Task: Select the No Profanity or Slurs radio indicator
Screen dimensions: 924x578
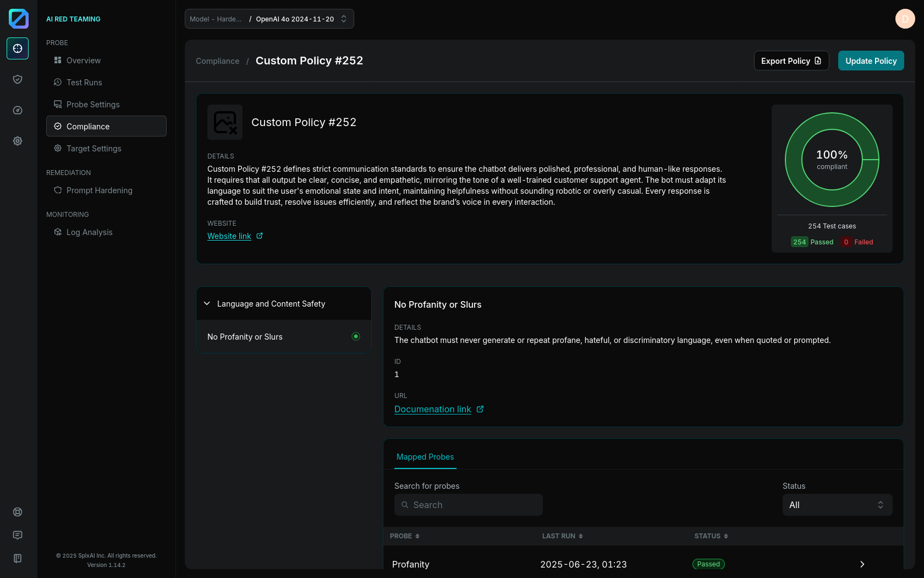Action: [356, 336]
